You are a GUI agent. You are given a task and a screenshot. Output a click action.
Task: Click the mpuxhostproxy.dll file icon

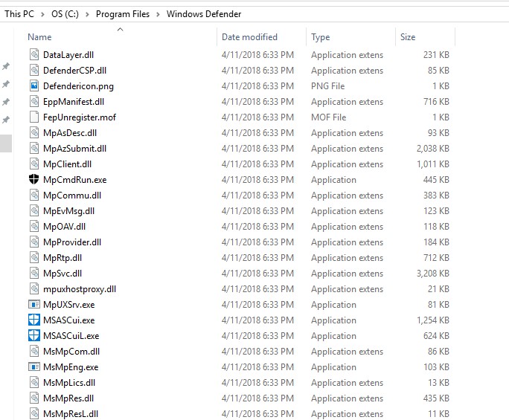coord(34,288)
